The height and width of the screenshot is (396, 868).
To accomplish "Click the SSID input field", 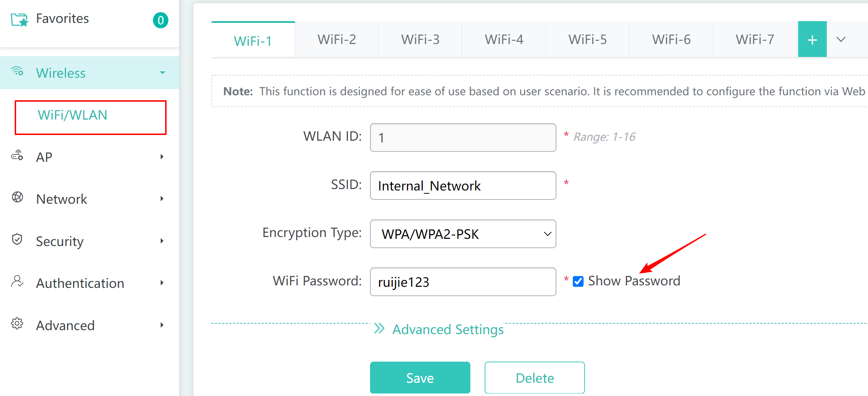I will (463, 185).
